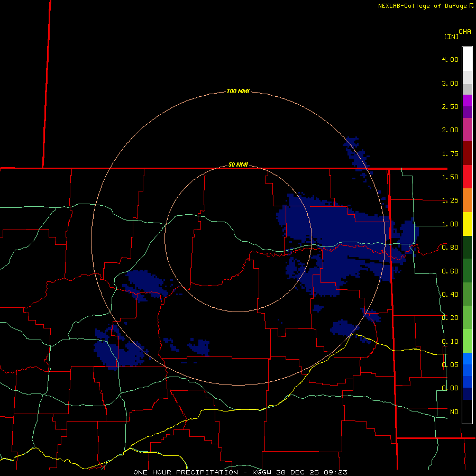Click the 1.75 scale value
This screenshot has height=476, width=476.
coord(450,153)
